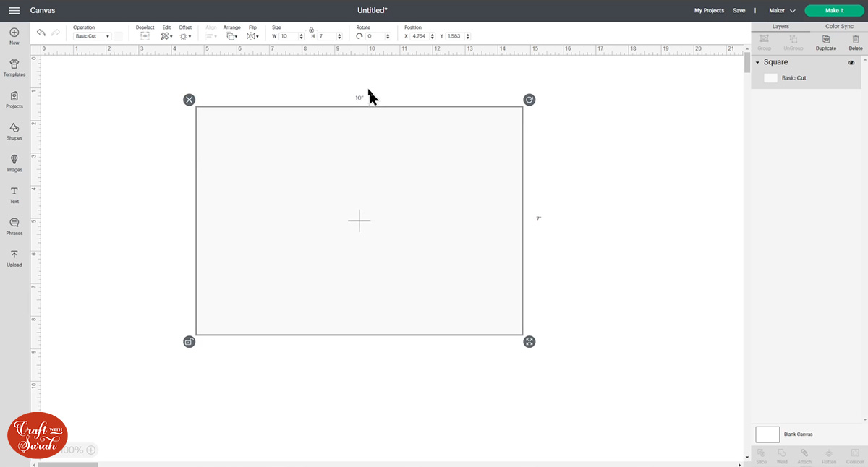Open the Shapes panel
868x467 pixels.
pos(14,130)
